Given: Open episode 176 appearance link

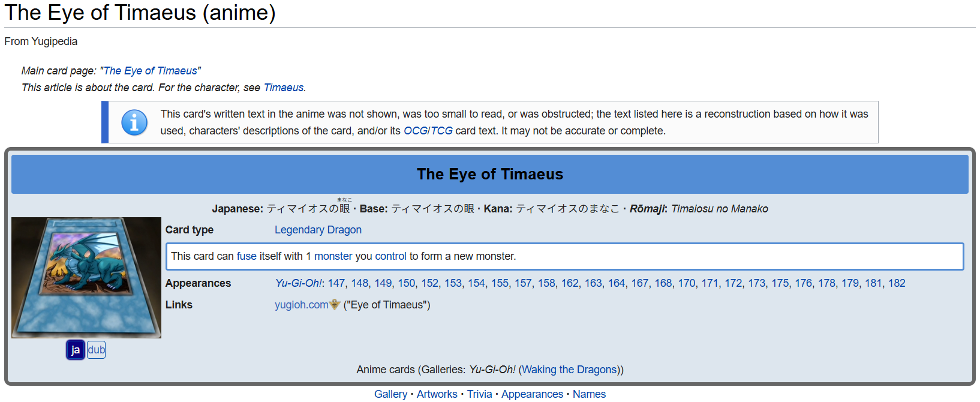Looking at the screenshot, I should [804, 283].
